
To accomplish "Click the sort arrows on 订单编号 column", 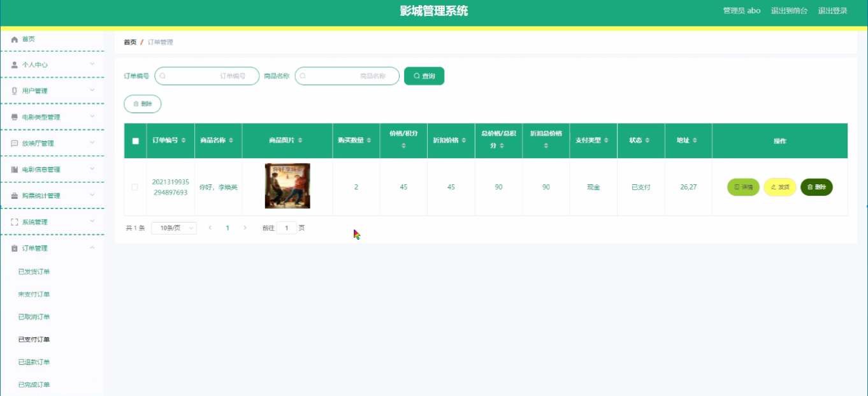I will tap(184, 140).
